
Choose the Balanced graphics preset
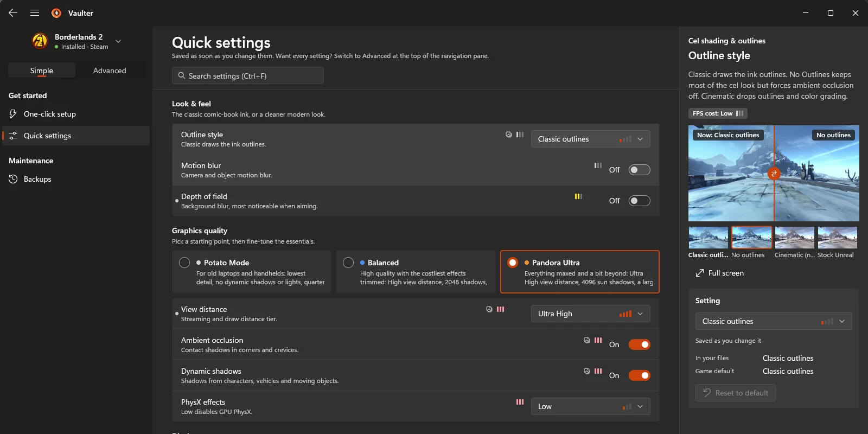coord(416,272)
